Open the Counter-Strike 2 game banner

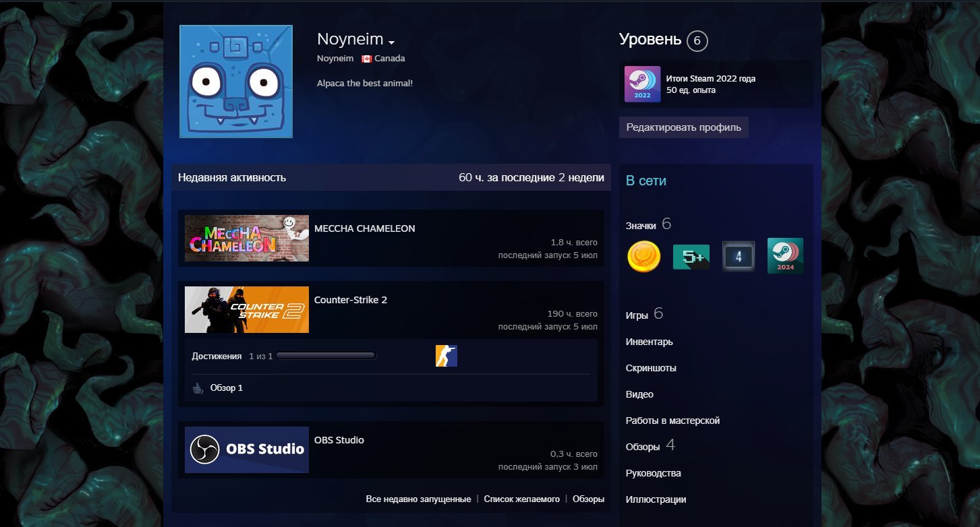pos(247,309)
